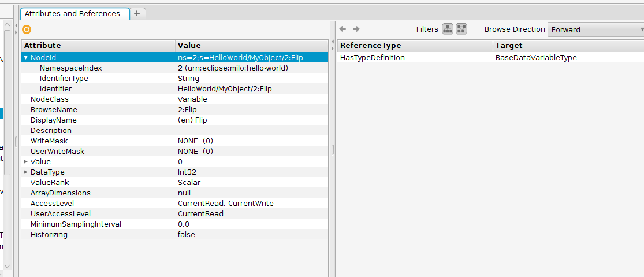
Task: Open the Browse Direction dropdown
Action: tap(596, 29)
